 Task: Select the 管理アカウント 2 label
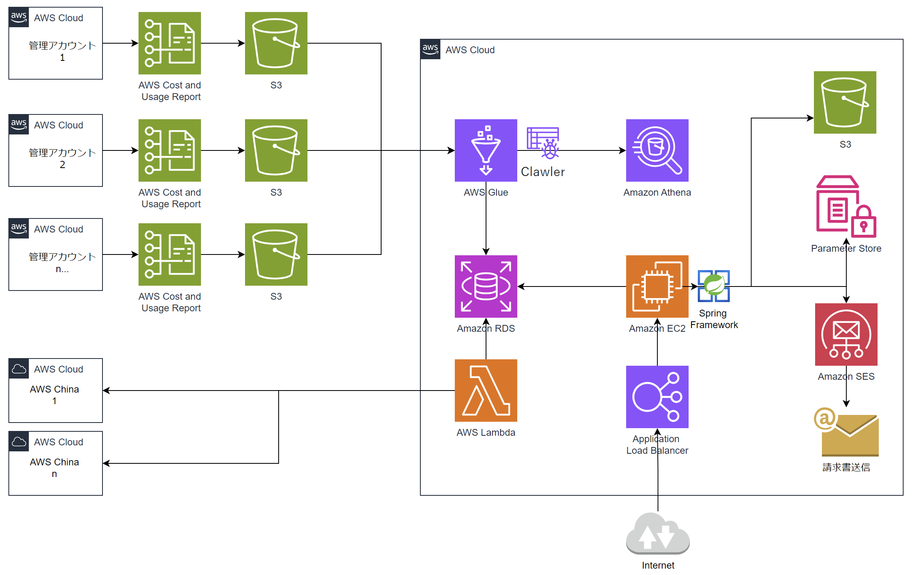click(x=62, y=158)
